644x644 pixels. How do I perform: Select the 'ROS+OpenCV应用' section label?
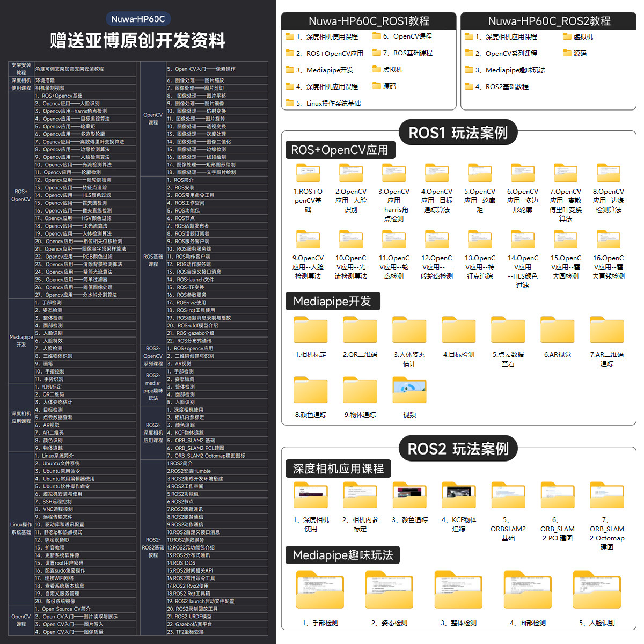point(340,150)
